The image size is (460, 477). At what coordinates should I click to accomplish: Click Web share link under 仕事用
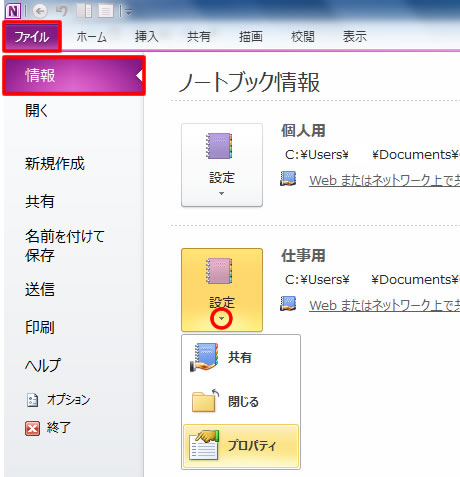click(384, 305)
